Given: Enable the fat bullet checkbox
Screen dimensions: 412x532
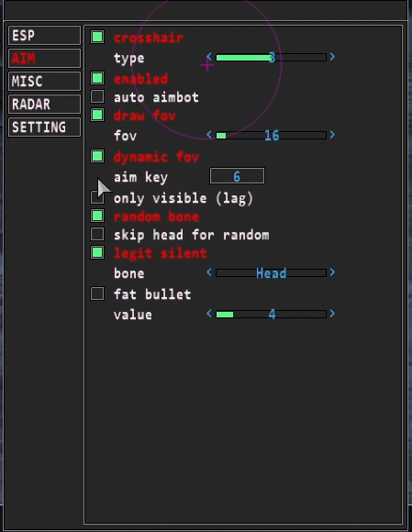Looking at the screenshot, I should [x=97, y=294].
